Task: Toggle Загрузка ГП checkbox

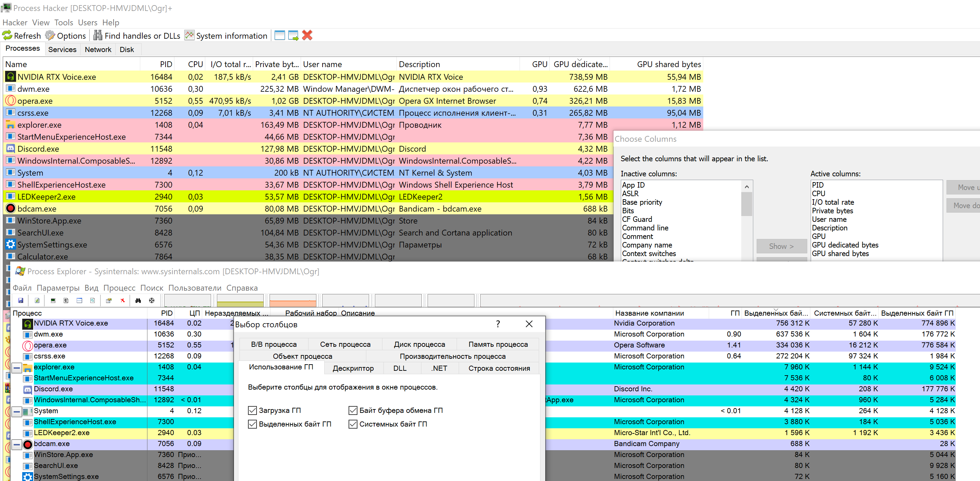Action: [252, 410]
